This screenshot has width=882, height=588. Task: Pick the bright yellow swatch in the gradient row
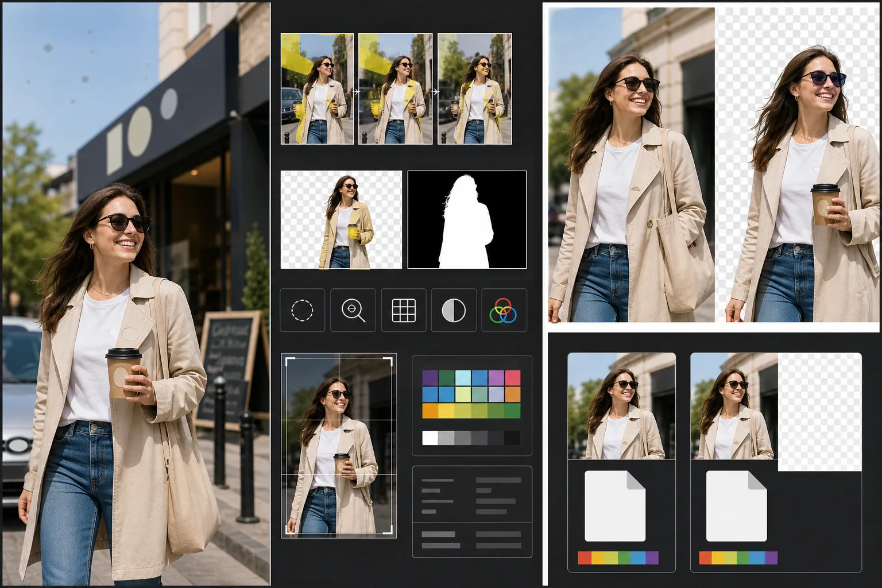click(446, 411)
